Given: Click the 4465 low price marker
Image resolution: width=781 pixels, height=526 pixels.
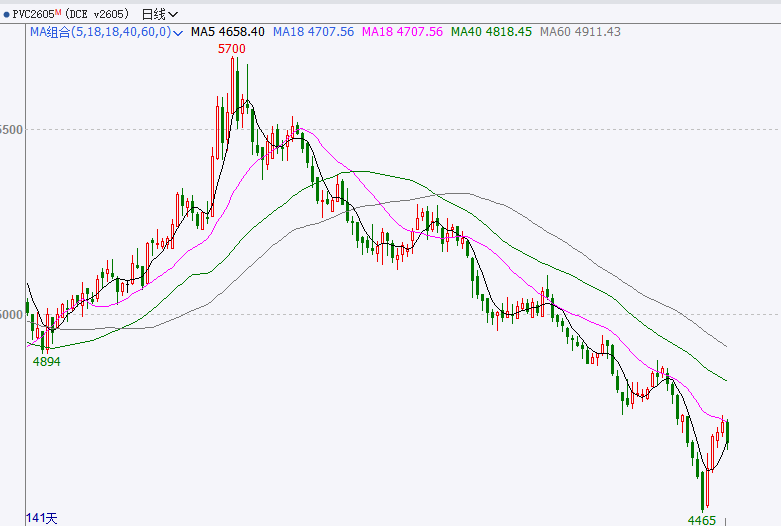Looking at the screenshot, I should click(x=702, y=520).
